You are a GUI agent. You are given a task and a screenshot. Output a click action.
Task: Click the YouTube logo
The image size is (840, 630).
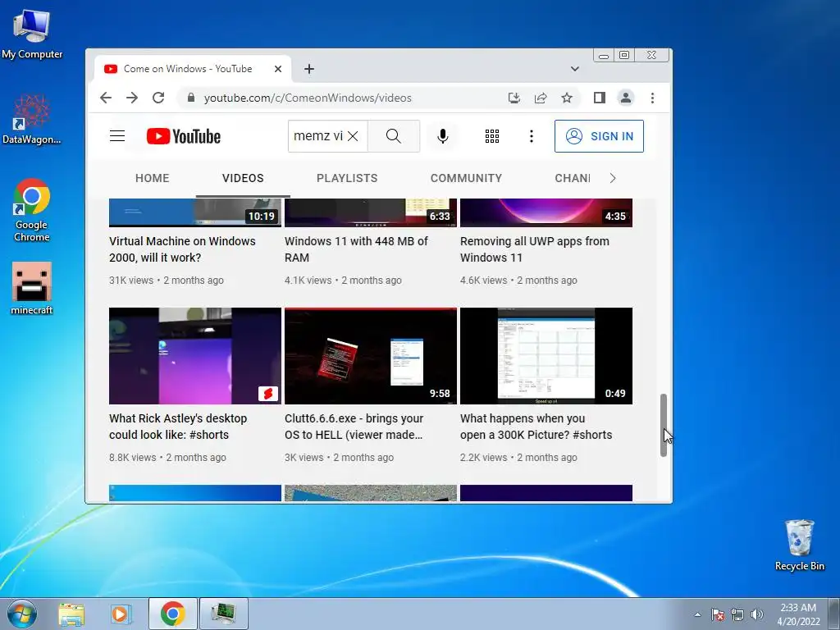(184, 136)
